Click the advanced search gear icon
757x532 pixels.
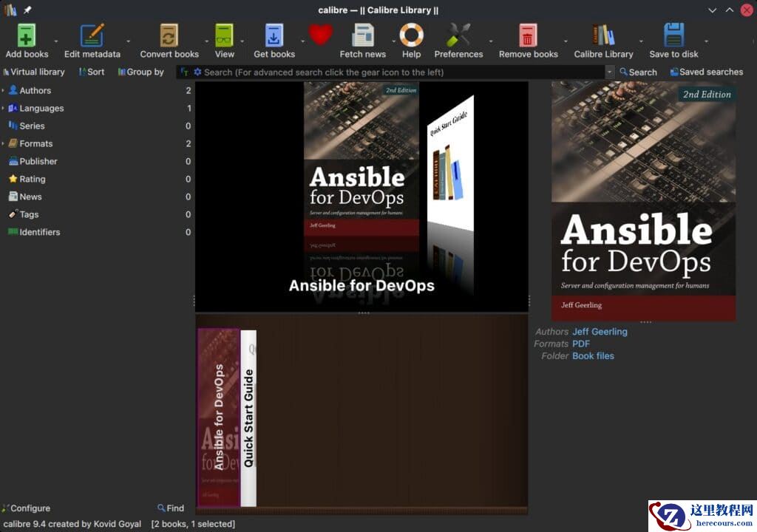(197, 72)
